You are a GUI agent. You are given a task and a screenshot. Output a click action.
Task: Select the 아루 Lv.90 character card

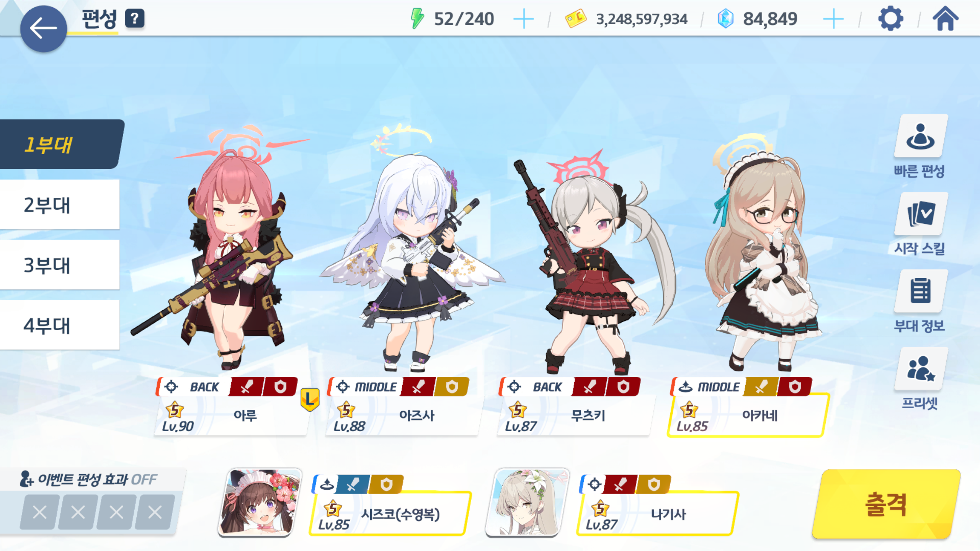coord(231,406)
